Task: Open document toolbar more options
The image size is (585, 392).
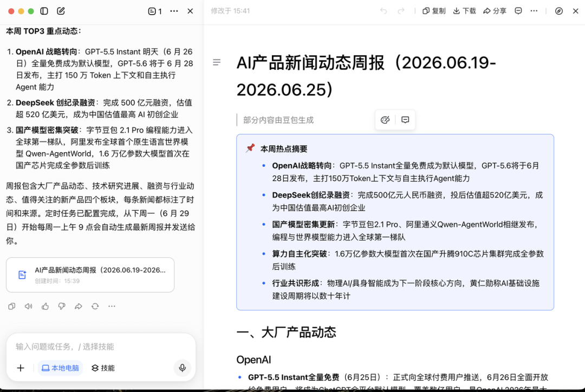Action: (x=534, y=11)
